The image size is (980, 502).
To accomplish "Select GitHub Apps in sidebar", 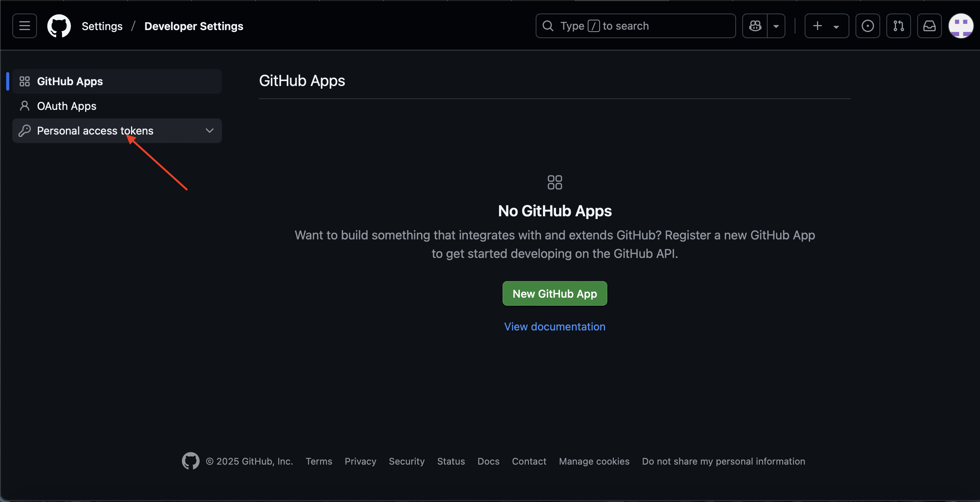I will [x=117, y=81].
